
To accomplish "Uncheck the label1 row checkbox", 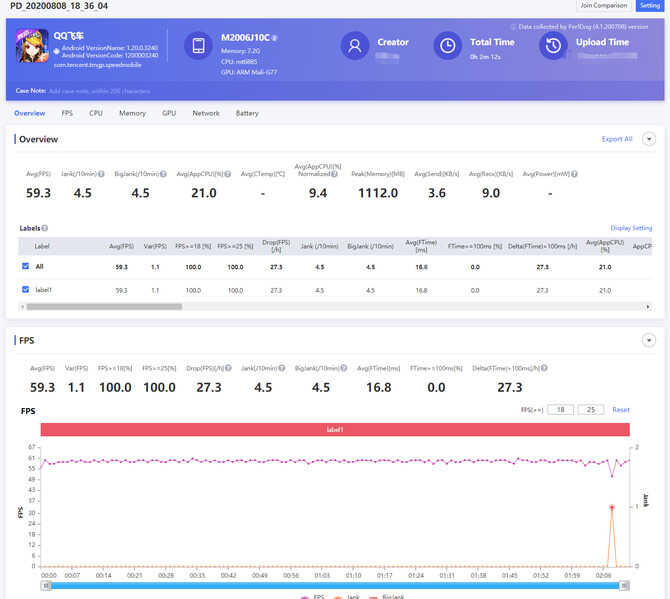I will click(26, 289).
